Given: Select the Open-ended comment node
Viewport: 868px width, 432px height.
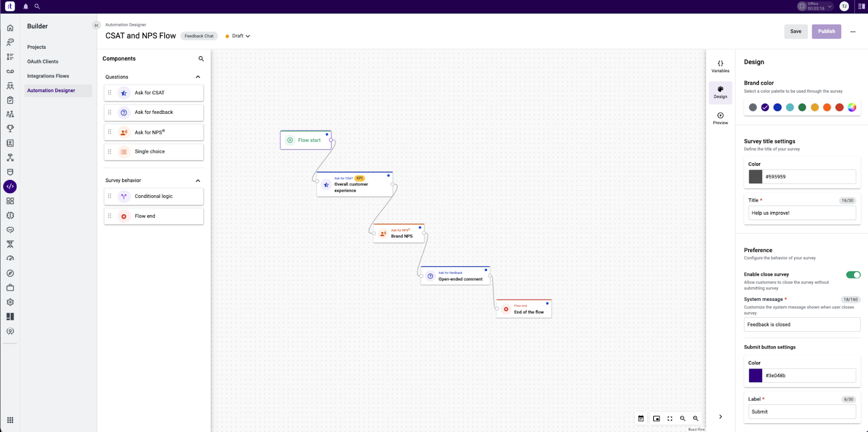Looking at the screenshot, I should coord(455,276).
